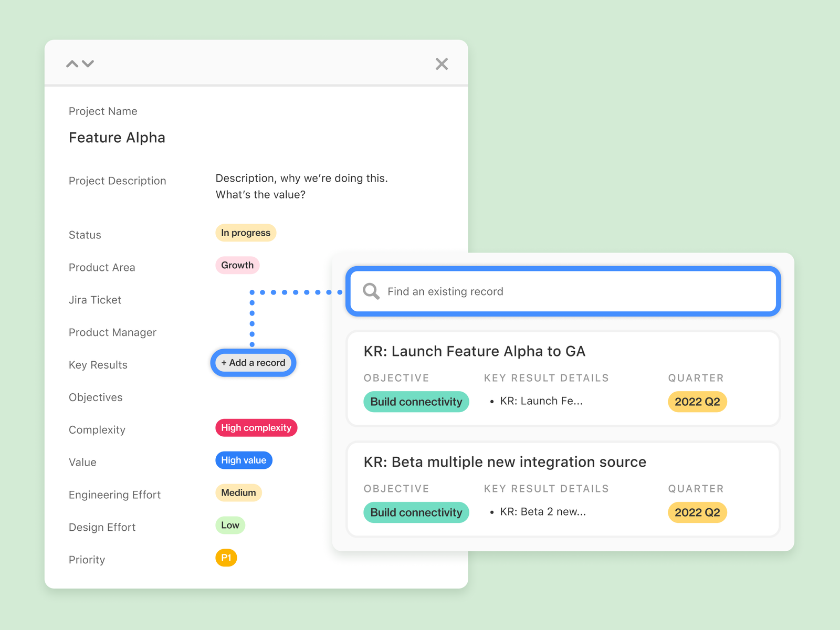
Task: Click the Jira Ticket field label
Action: click(x=95, y=300)
